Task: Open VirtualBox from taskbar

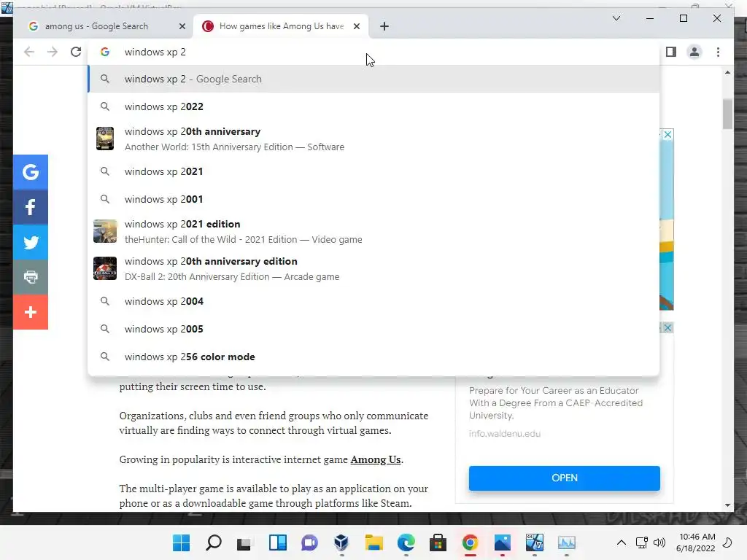Action: (x=341, y=542)
